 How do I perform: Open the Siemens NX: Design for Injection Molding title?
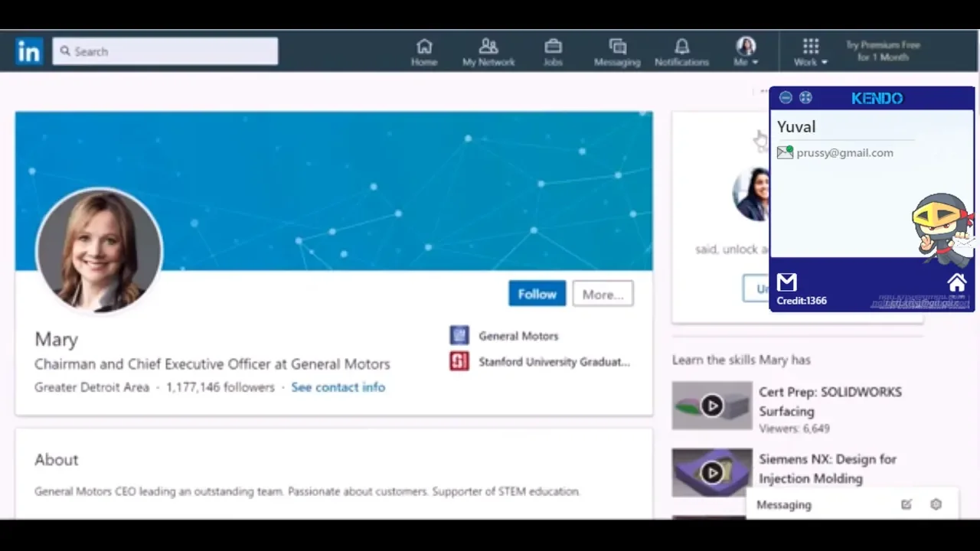click(828, 468)
